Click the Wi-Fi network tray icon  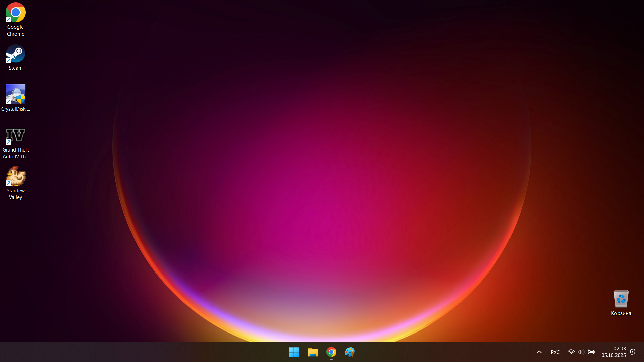pos(571,352)
